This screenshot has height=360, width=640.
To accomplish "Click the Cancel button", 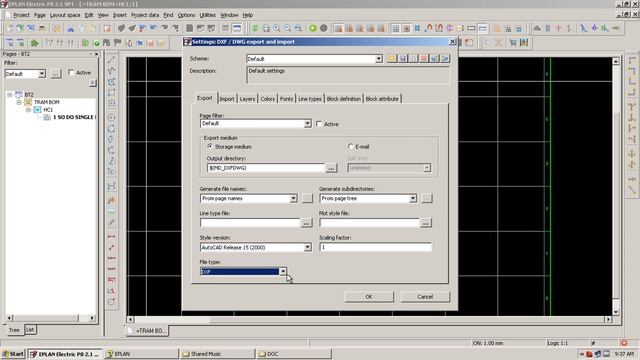I will 425,297.
